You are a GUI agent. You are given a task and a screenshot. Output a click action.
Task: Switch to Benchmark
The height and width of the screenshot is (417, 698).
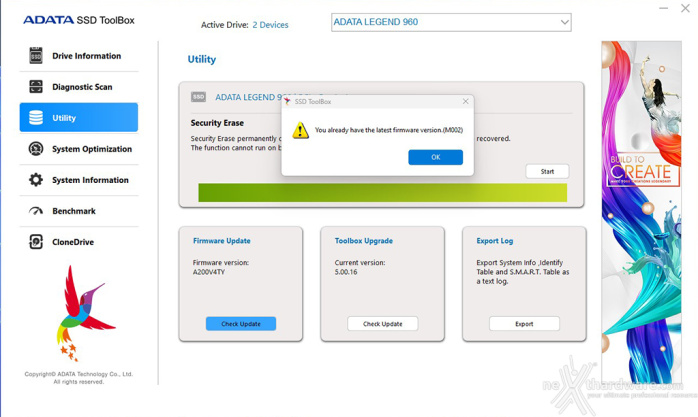[x=79, y=211]
